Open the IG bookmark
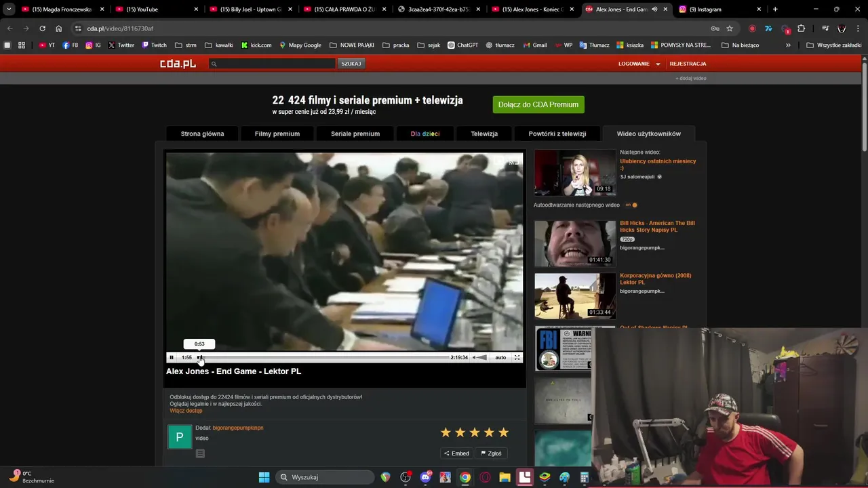 [93, 45]
